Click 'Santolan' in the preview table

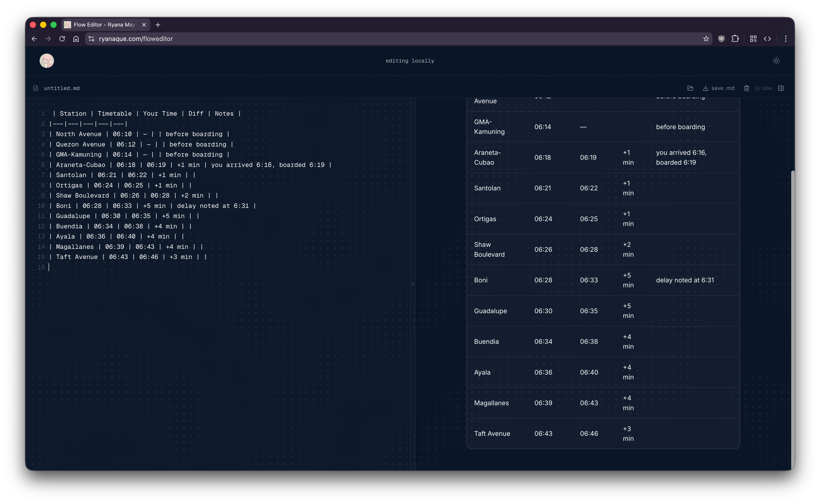tap(487, 188)
